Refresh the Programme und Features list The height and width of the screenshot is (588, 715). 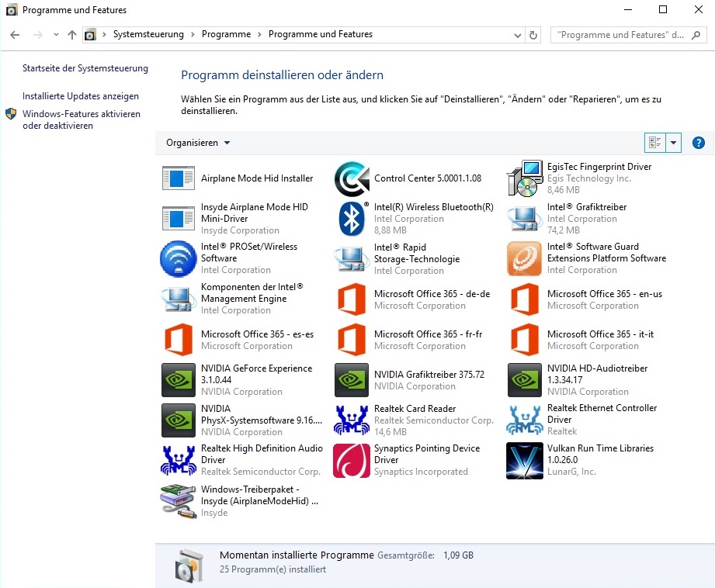coord(533,35)
